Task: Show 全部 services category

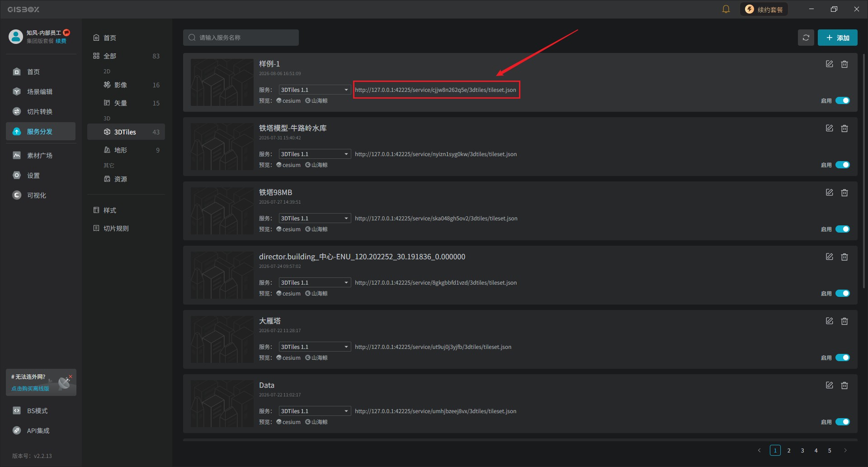Action: click(126, 56)
